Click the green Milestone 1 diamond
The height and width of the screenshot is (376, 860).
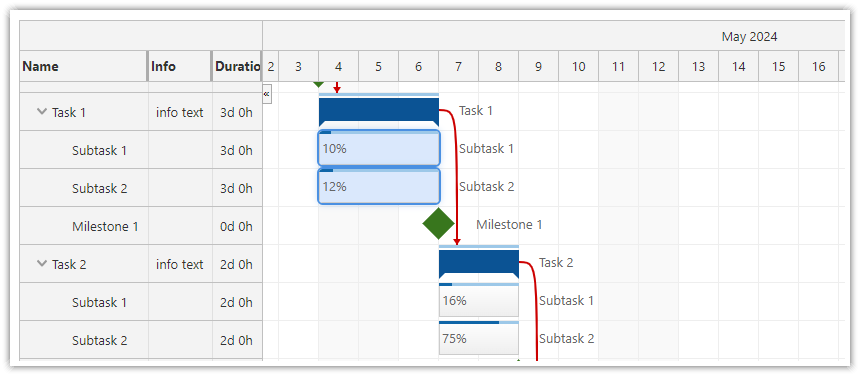pyautogui.click(x=438, y=224)
